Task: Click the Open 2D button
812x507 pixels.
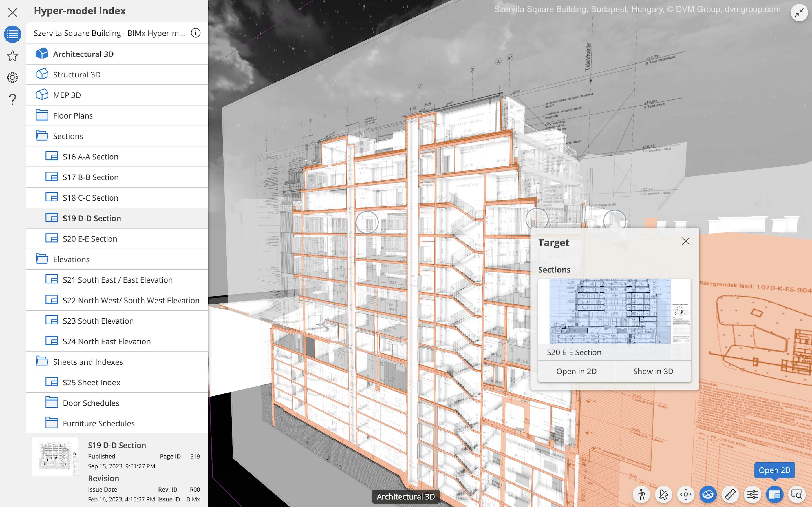Action: tap(775, 470)
